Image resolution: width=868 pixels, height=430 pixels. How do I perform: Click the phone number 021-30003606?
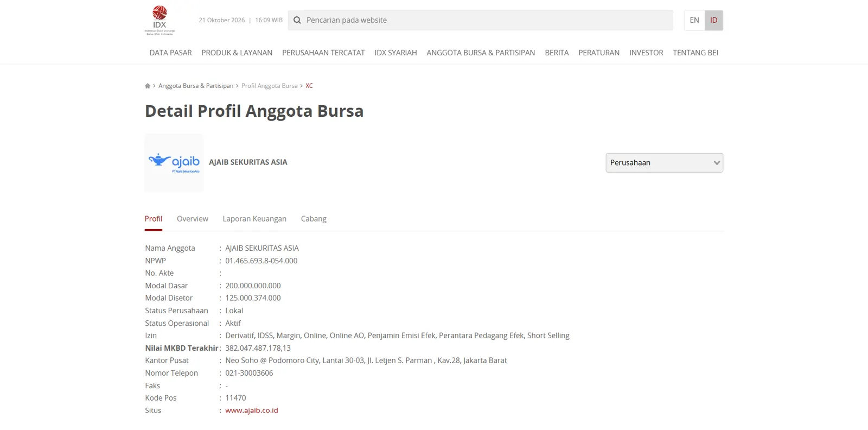[x=249, y=373]
